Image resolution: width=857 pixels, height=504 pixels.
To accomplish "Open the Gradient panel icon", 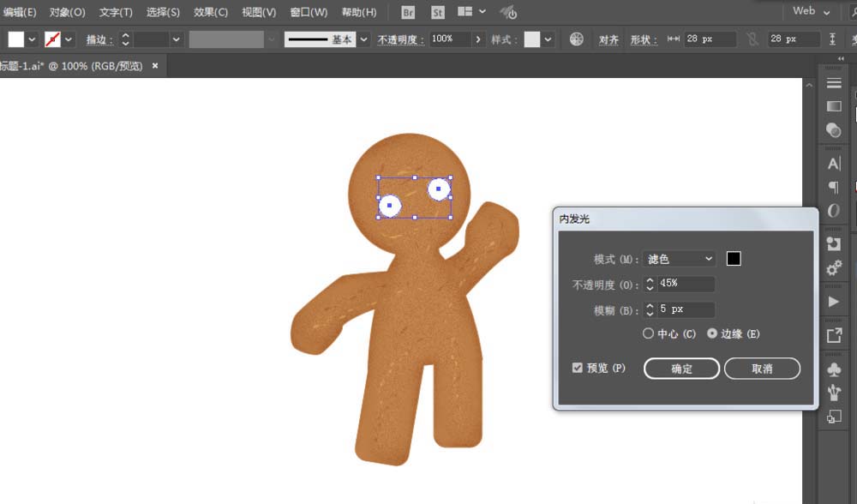I will click(834, 106).
